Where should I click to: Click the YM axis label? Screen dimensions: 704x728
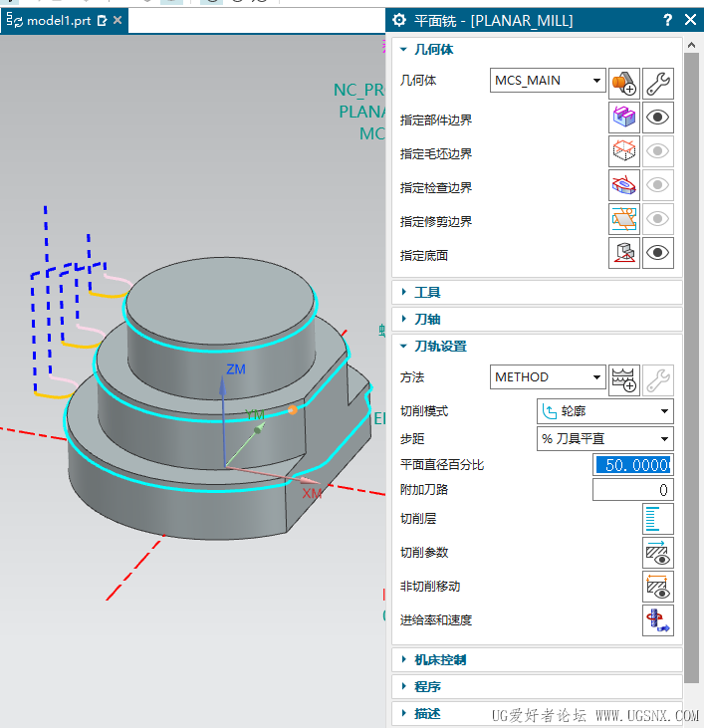(255, 414)
